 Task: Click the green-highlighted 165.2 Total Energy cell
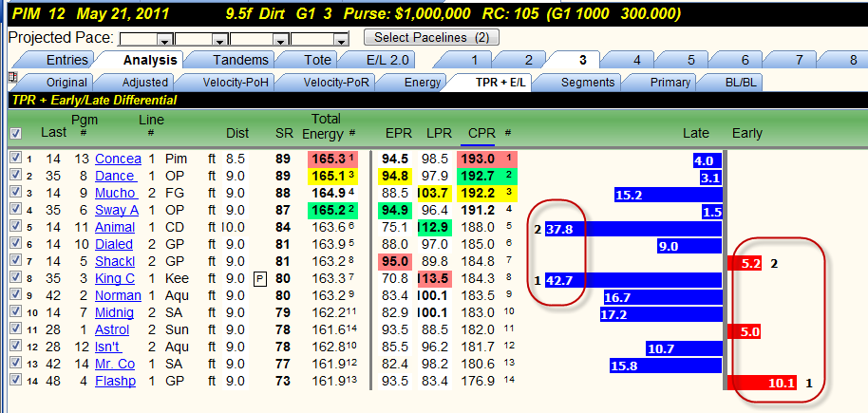[x=332, y=211]
